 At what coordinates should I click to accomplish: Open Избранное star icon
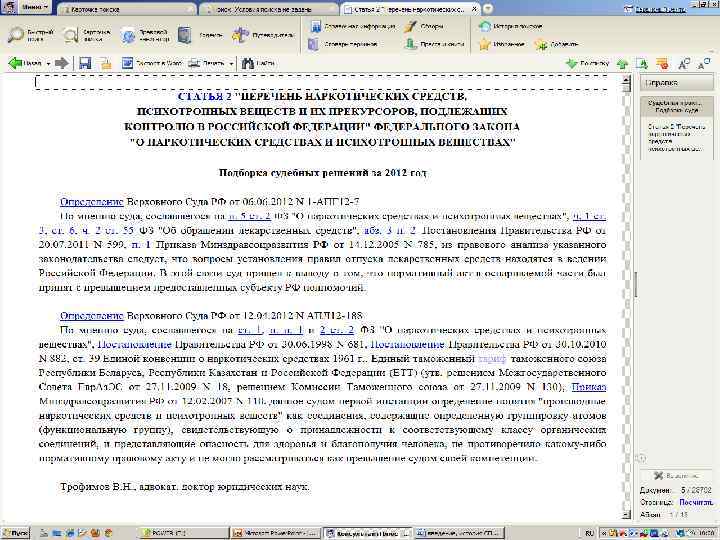[x=485, y=45]
